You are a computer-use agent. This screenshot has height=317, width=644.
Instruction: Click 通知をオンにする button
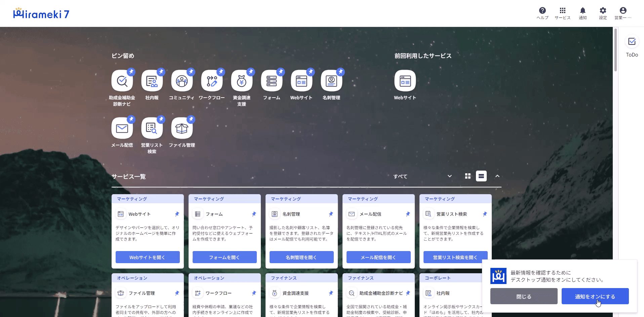click(595, 296)
